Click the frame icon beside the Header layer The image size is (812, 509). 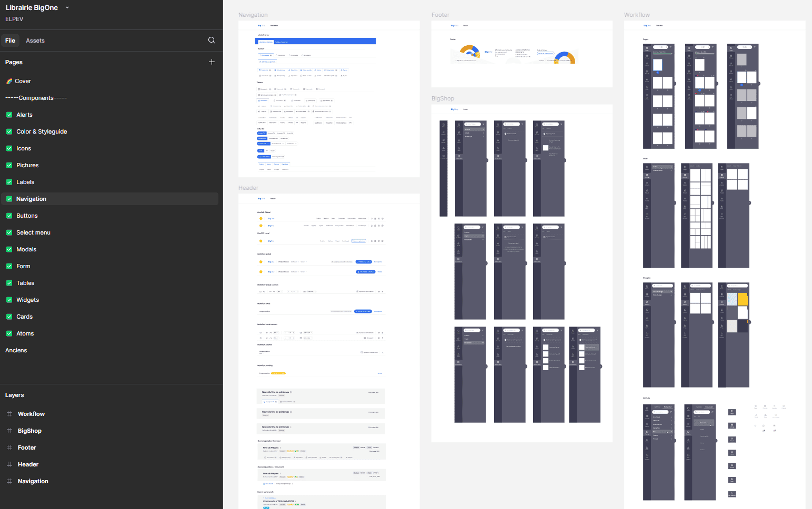coord(9,464)
